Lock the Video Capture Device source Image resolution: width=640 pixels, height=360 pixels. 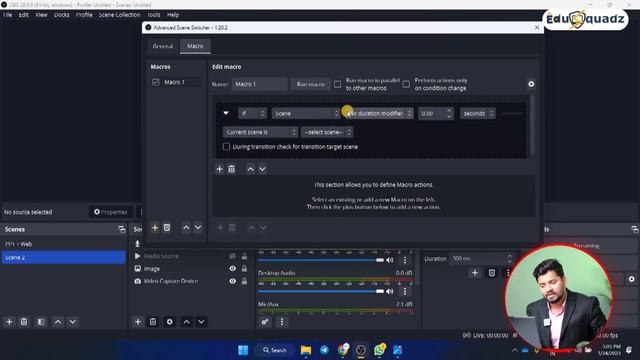click(244, 281)
